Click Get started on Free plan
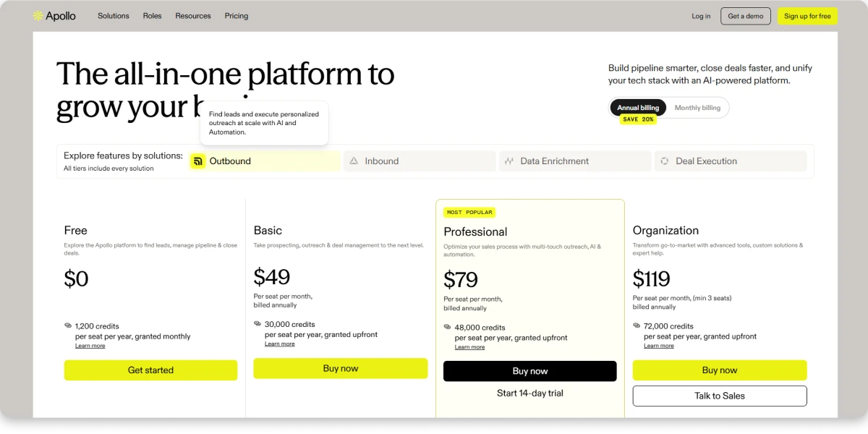 tap(150, 370)
